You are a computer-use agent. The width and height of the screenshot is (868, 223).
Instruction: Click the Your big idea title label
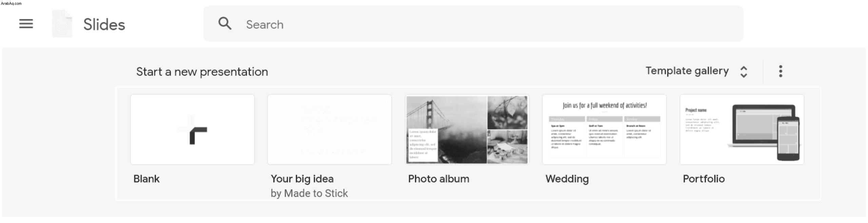(x=302, y=179)
